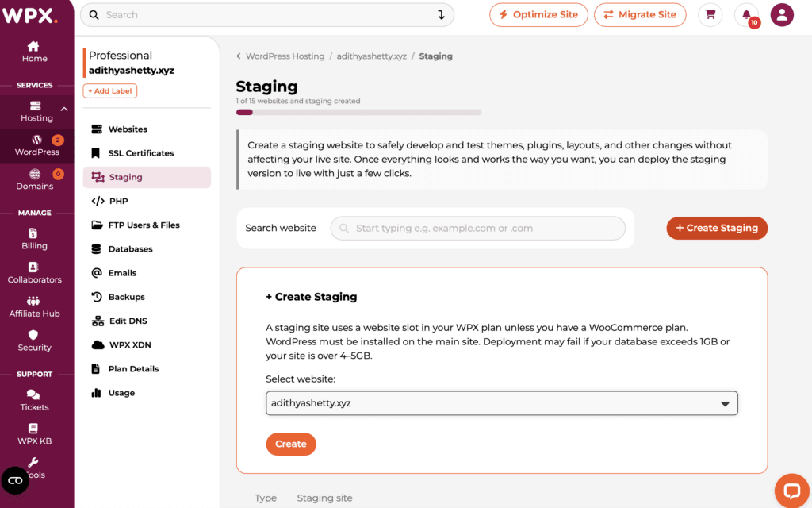
Task: Open Databases menu item
Action: (147, 248)
